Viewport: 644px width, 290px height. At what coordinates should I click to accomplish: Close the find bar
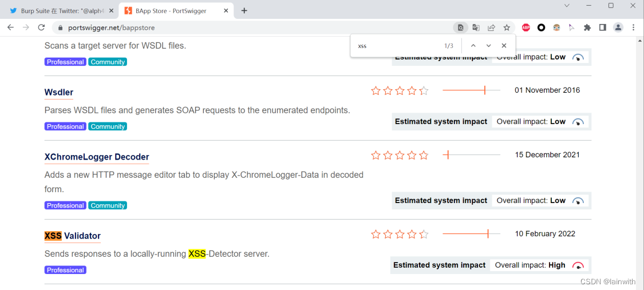(x=504, y=46)
